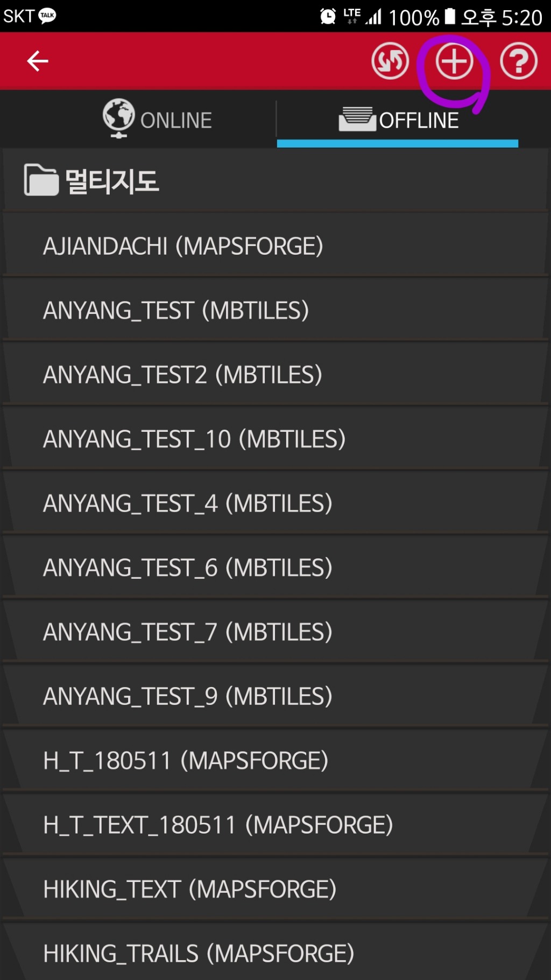Tap the offline drawer icon
This screenshot has height=980, width=551.
(357, 119)
